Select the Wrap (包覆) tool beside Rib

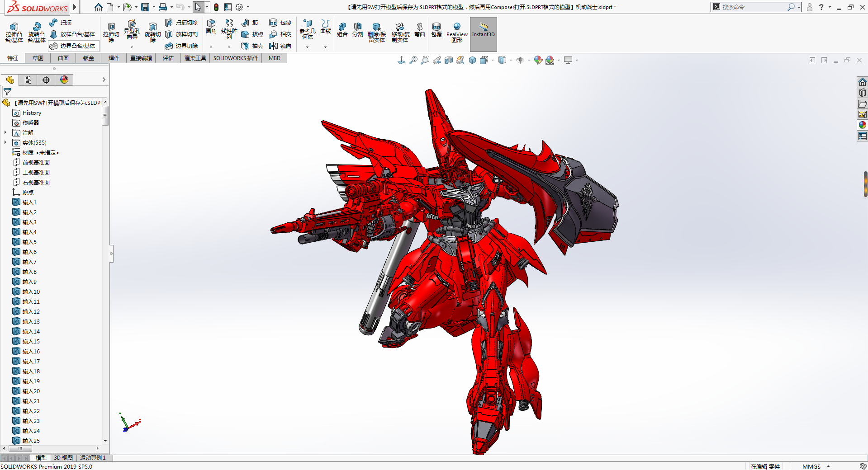tap(280, 23)
